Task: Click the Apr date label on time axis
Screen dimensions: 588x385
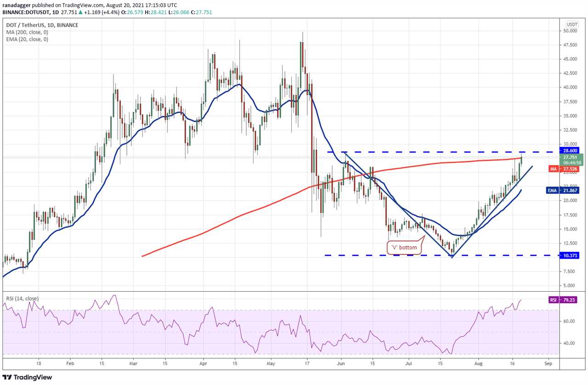Action: click(203, 362)
